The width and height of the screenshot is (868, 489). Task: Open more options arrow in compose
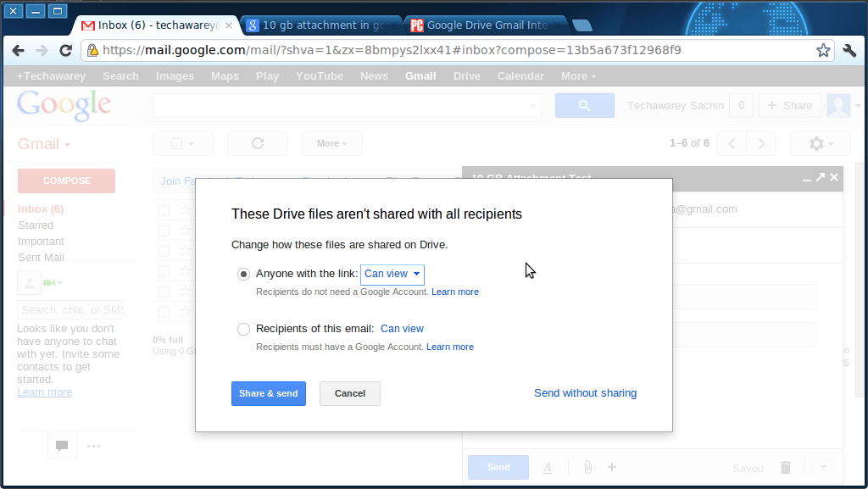pyautogui.click(x=823, y=468)
